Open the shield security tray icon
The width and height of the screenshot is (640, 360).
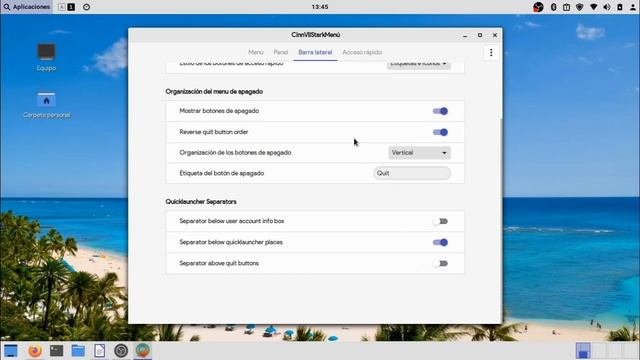pyautogui.click(x=580, y=7)
